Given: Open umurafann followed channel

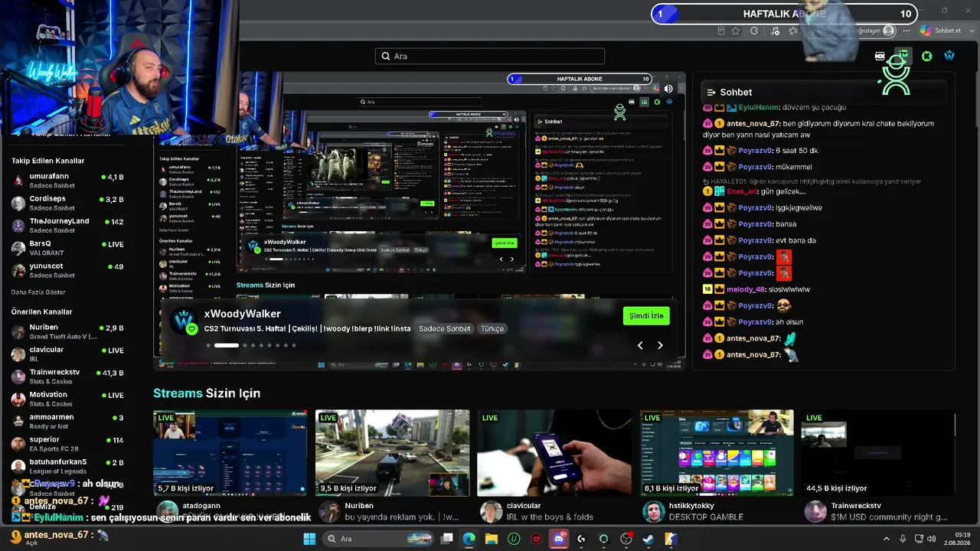Looking at the screenshot, I should pyautogui.click(x=67, y=181).
